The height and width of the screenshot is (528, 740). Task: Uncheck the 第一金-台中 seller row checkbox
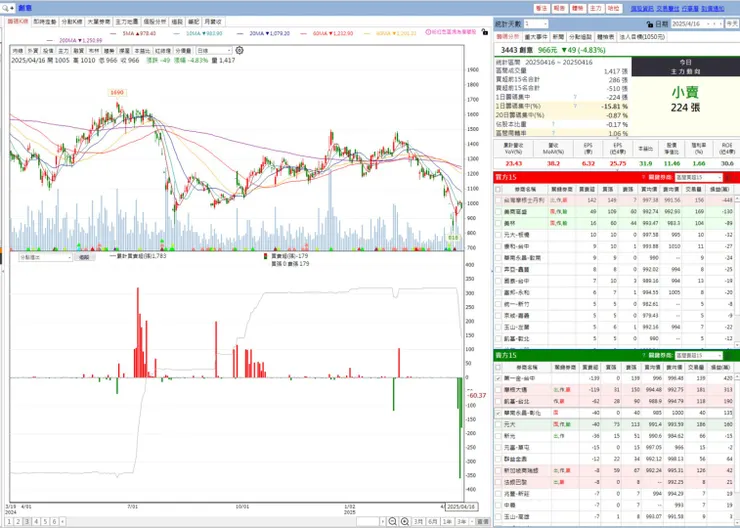pyautogui.click(x=498, y=378)
